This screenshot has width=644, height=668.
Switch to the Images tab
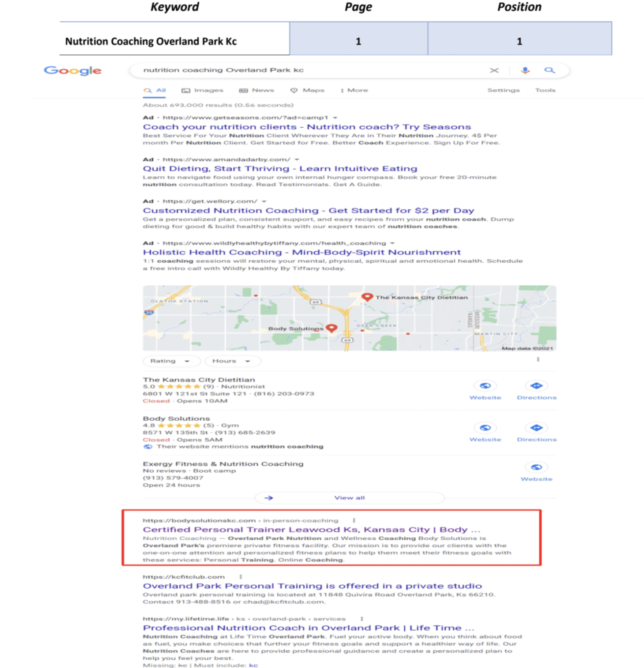(x=202, y=90)
